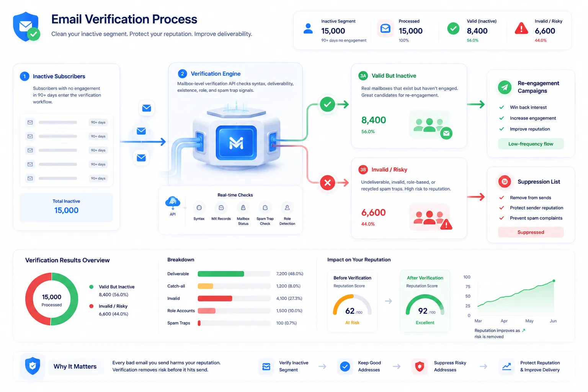Viewport: 588px width, 392px height.
Task: Click the Valid (Inactive) green check icon
Action: pyautogui.click(x=453, y=29)
